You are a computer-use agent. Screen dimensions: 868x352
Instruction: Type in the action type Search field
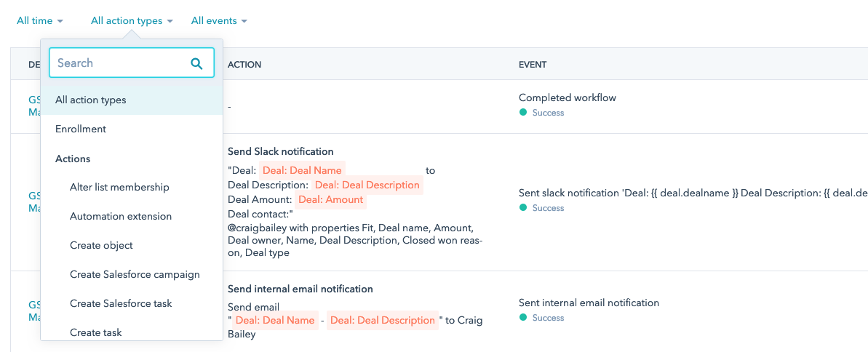coord(120,63)
